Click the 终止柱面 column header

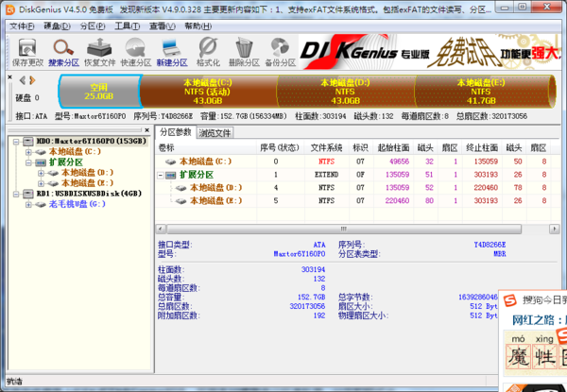[482, 147]
